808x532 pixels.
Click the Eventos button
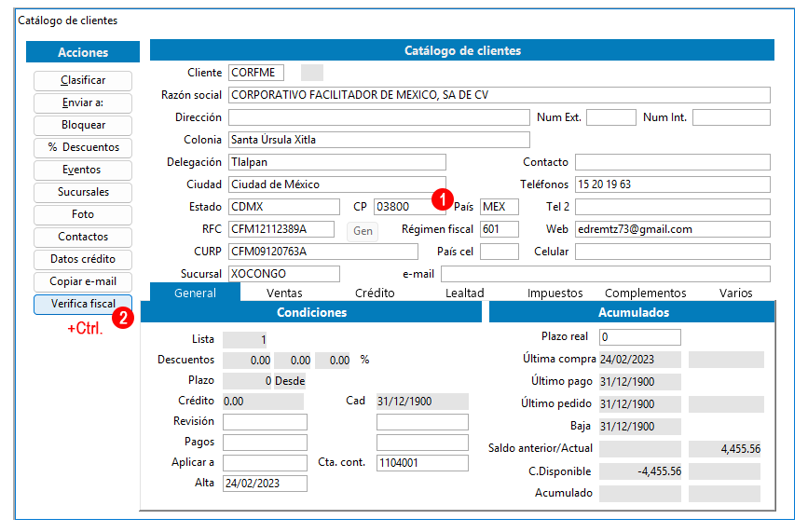83,170
